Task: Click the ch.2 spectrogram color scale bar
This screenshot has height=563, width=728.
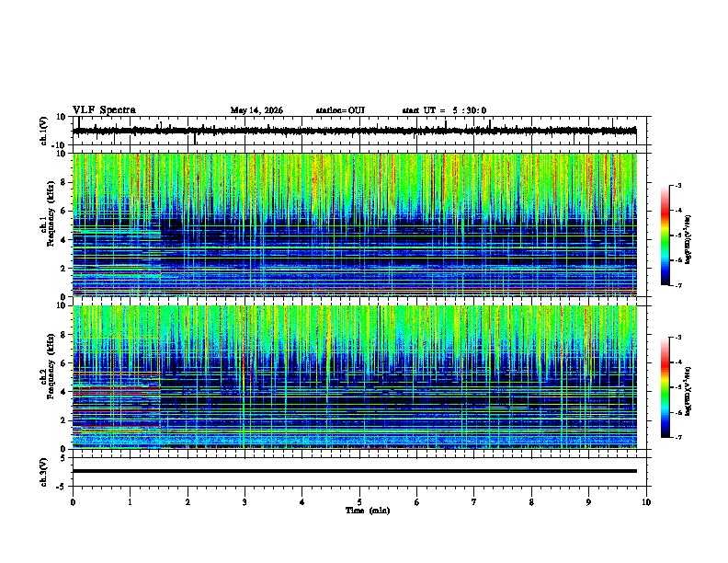Action: tap(665, 387)
